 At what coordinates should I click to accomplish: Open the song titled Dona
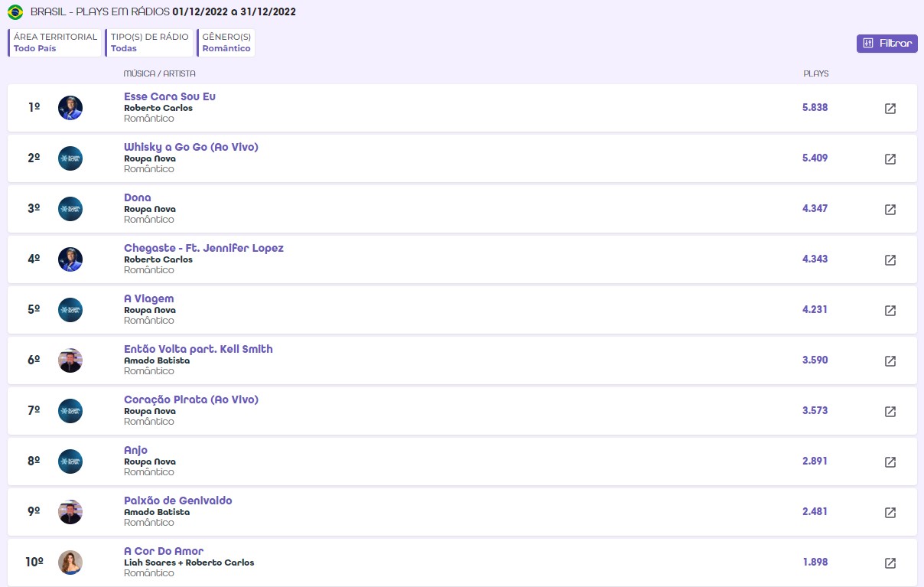point(138,197)
